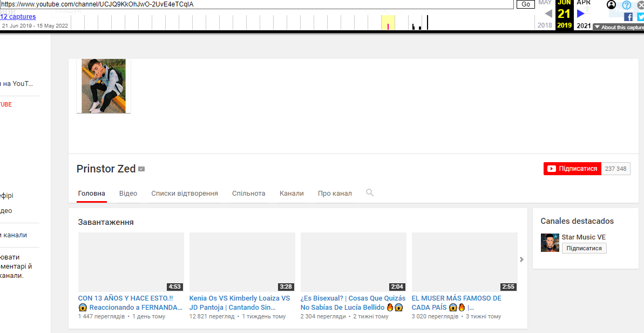Share capture on Facebook icon

628,17
